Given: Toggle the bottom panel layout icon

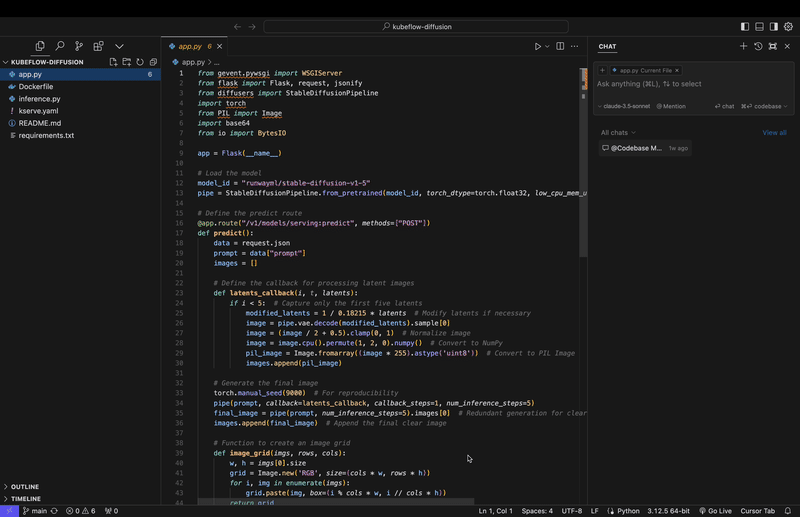Looking at the screenshot, I should (759, 27).
